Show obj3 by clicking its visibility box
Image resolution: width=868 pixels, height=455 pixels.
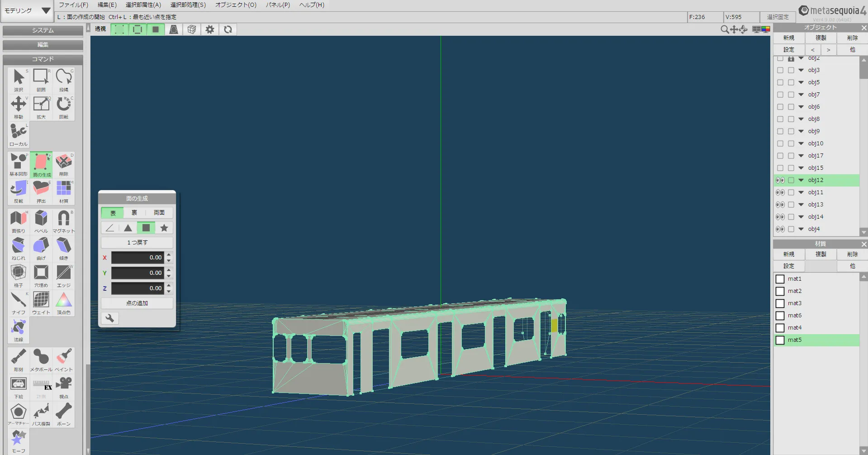780,70
